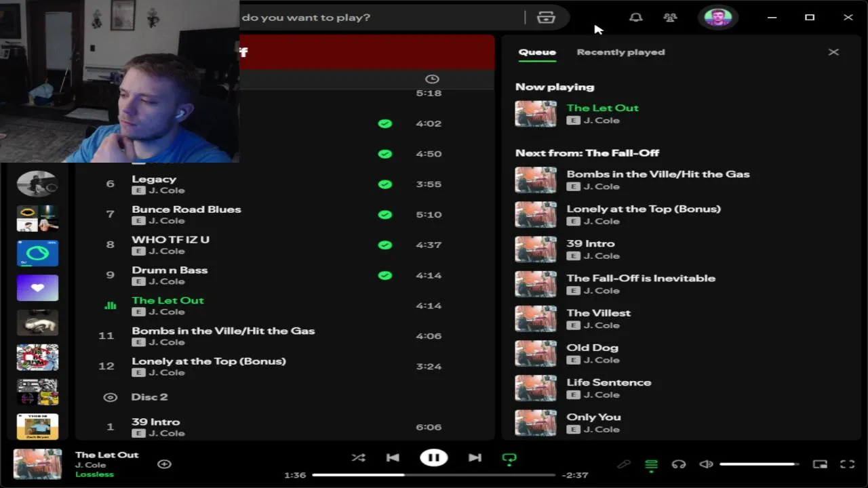Click the Disc 2 disc icon
Viewport: 868px width, 488px height.
pyautogui.click(x=110, y=397)
